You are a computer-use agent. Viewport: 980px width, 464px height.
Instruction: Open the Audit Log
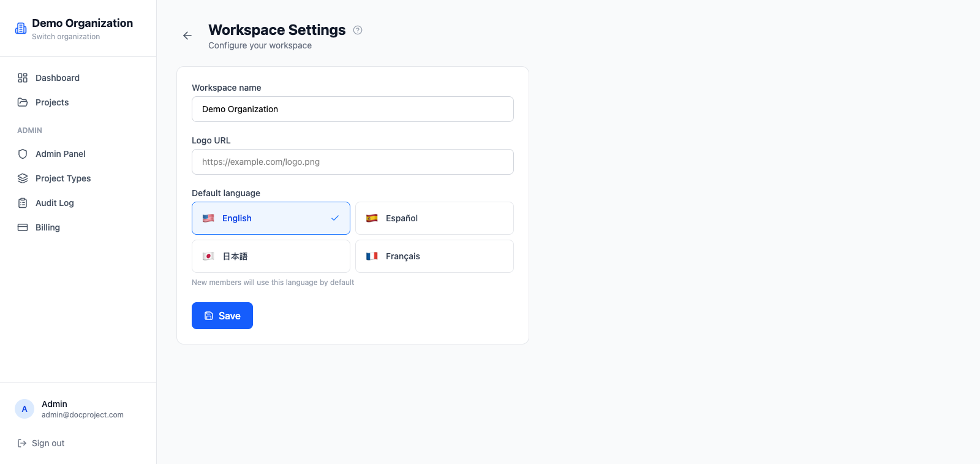tap(78, 203)
